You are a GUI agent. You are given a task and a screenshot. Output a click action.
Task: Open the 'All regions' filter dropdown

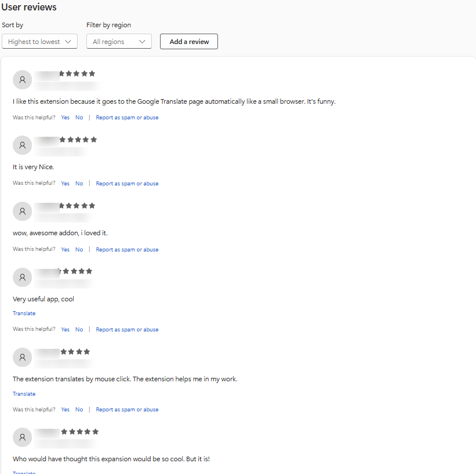(x=119, y=41)
